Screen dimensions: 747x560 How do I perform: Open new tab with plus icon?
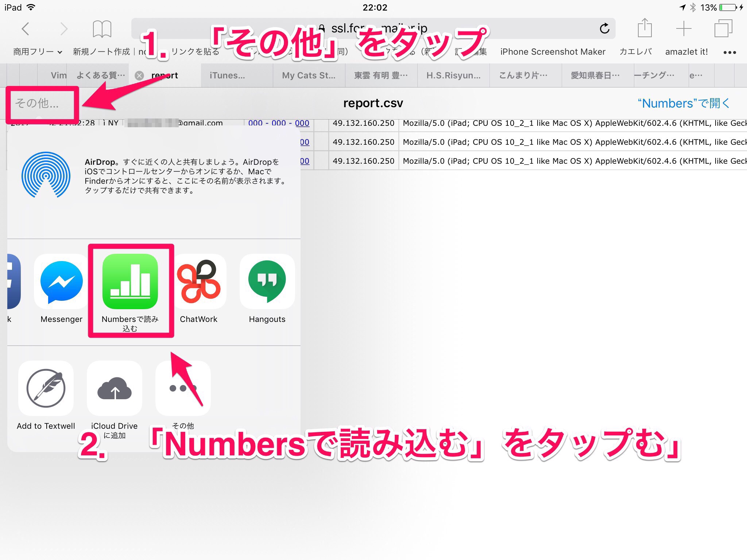(684, 28)
